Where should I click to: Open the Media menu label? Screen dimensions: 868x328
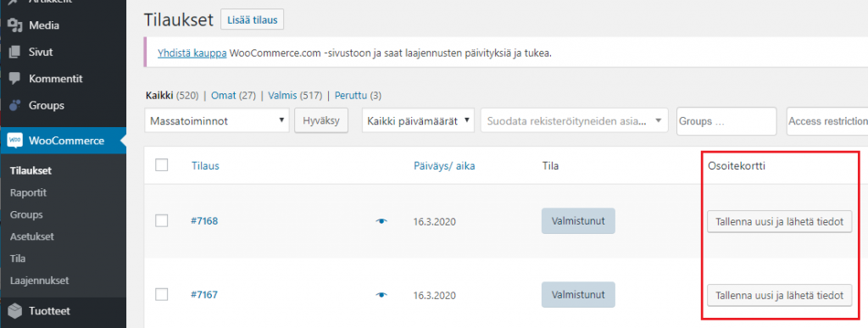44,25
